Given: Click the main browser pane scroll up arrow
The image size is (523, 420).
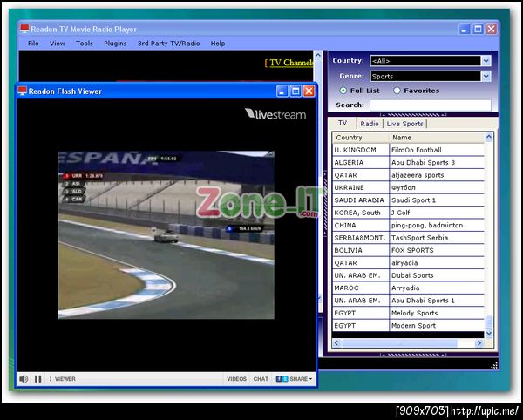Looking at the screenshot, I should (x=318, y=55).
